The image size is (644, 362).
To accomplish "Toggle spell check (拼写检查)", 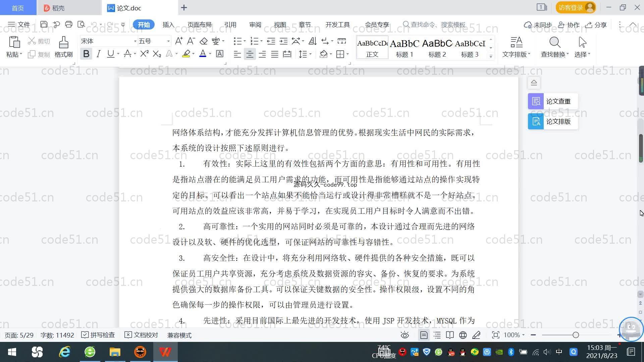I will tap(98, 335).
